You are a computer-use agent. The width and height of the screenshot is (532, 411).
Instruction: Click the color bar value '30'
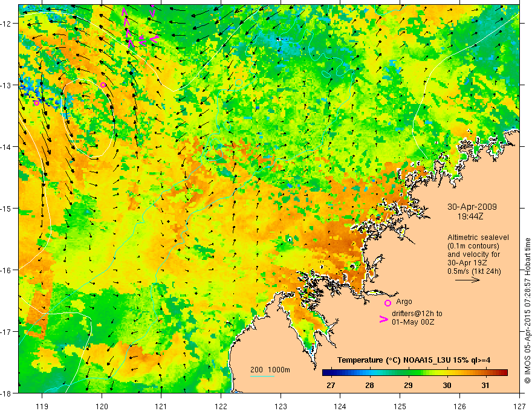click(x=447, y=385)
